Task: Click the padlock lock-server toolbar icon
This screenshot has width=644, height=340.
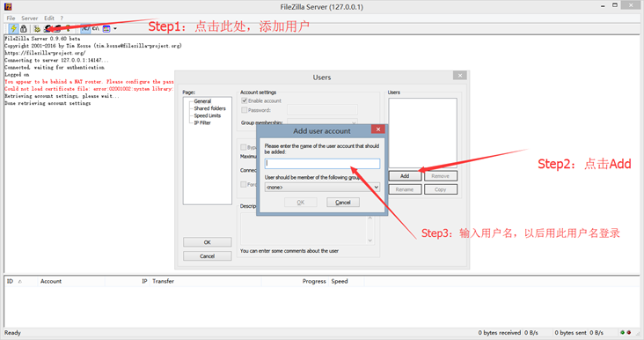Action: (24, 28)
